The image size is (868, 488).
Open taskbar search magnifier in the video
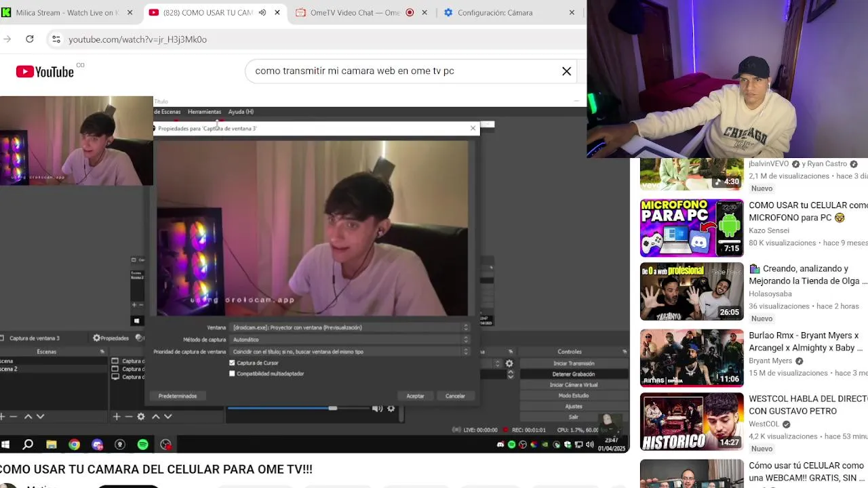(x=28, y=445)
